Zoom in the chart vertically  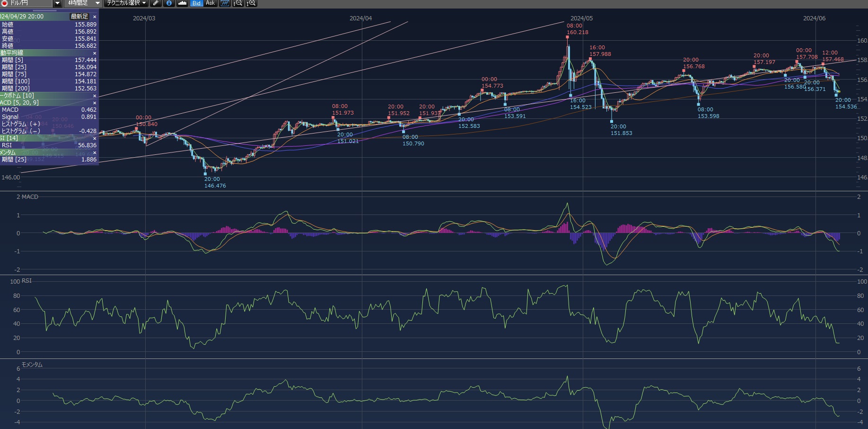pos(251,3)
